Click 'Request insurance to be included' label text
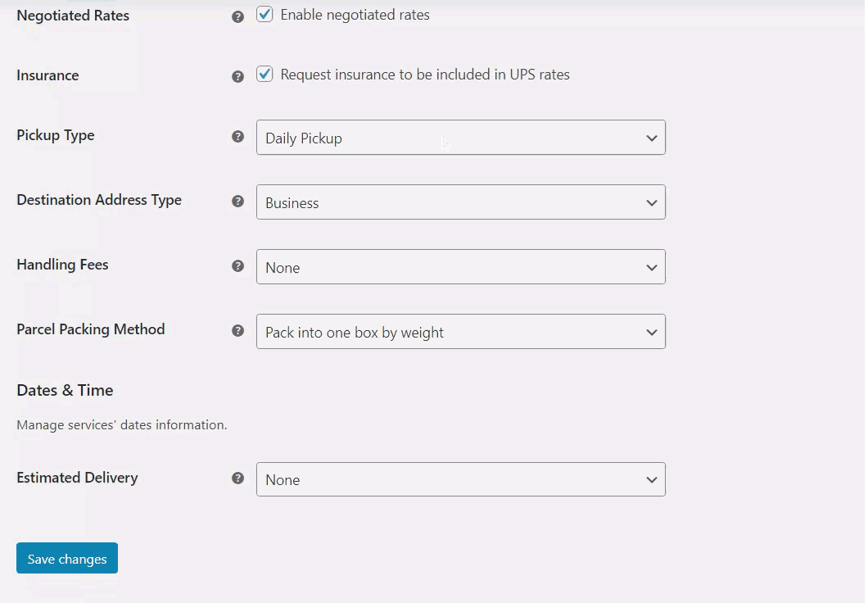 tap(424, 75)
